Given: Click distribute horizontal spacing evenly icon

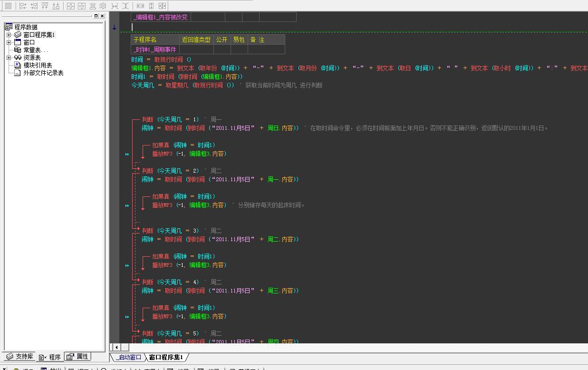Looking at the screenshot, I should click(115, 6).
